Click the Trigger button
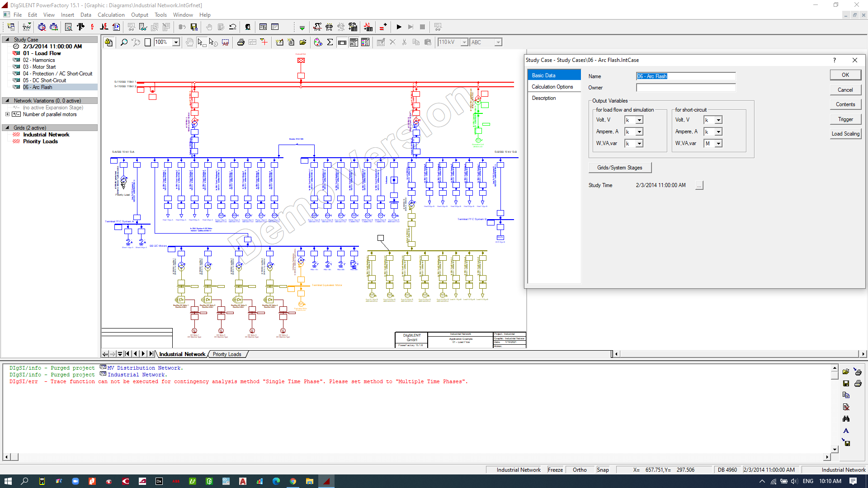This screenshot has height=488, width=868. coord(845,119)
